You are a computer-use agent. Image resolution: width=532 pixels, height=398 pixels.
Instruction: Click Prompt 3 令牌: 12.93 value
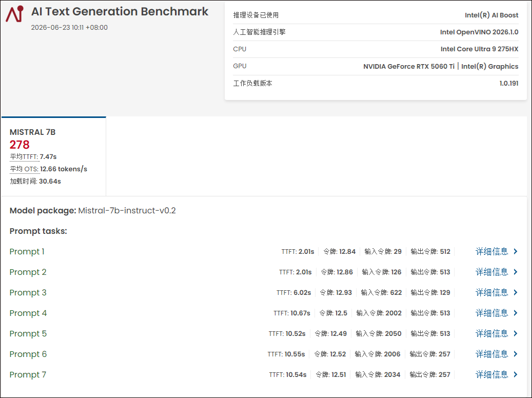tap(336, 293)
